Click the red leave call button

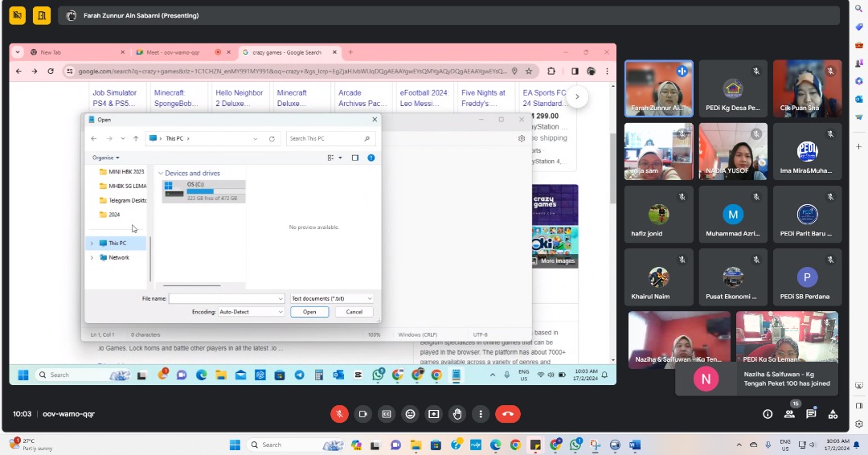507,414
